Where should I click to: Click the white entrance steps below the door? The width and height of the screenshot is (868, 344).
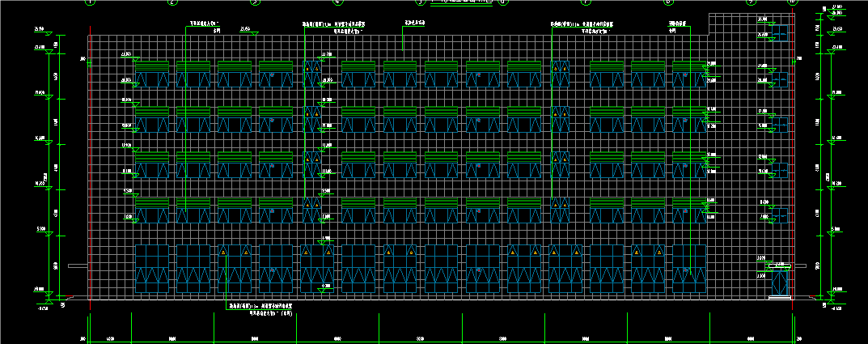click(781, 298)
